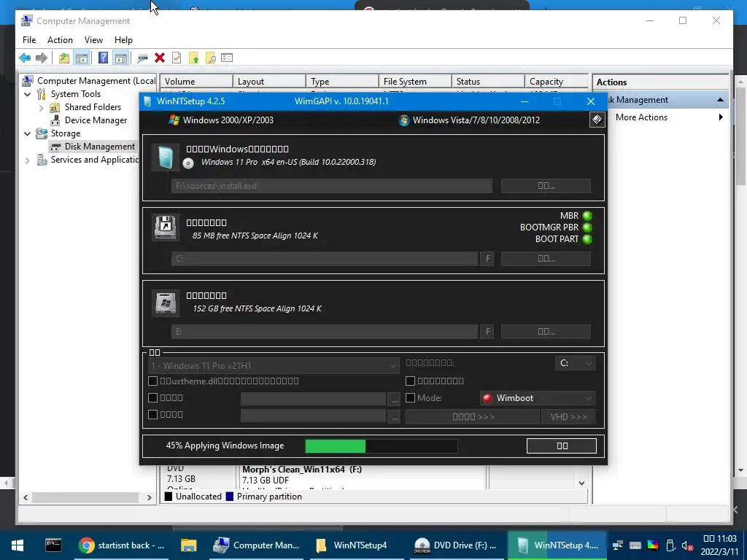Click the connect/refresh icon left of red X
This screenshot has height=560, width=747.
(x=142, y=58)
